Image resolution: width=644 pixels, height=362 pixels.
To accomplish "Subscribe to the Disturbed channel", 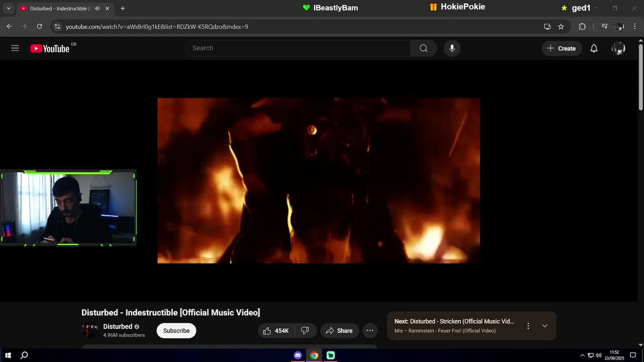I will pyautogui.click(x=176, y=331).
